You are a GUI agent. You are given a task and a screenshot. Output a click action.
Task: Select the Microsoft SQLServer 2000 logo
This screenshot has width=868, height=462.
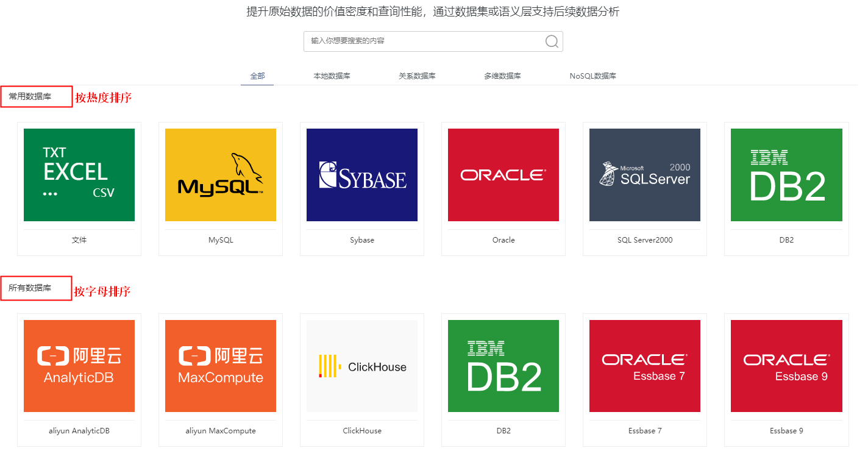(x=645, y=175)
